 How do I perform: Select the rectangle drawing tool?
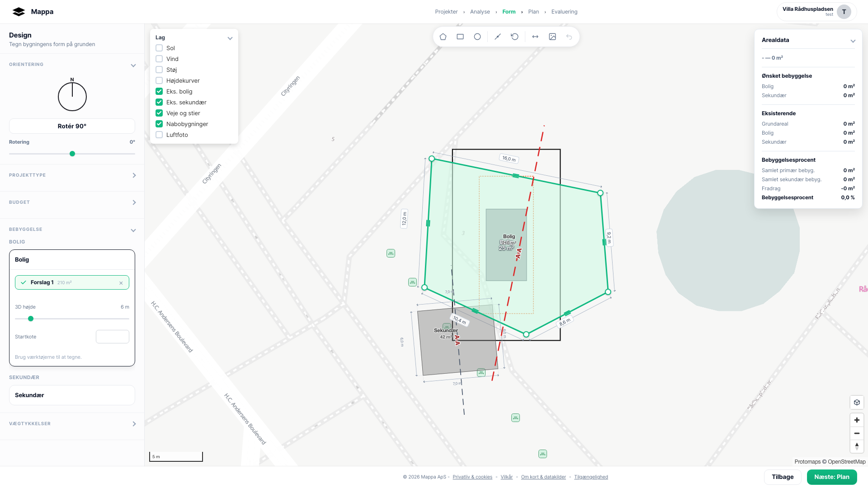click(x=460, y=37)
